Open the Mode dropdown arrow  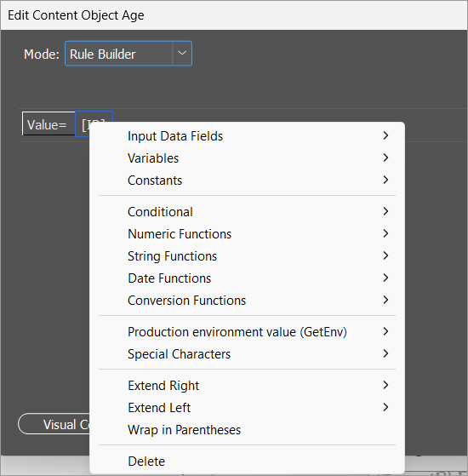[x=182, y=54]
